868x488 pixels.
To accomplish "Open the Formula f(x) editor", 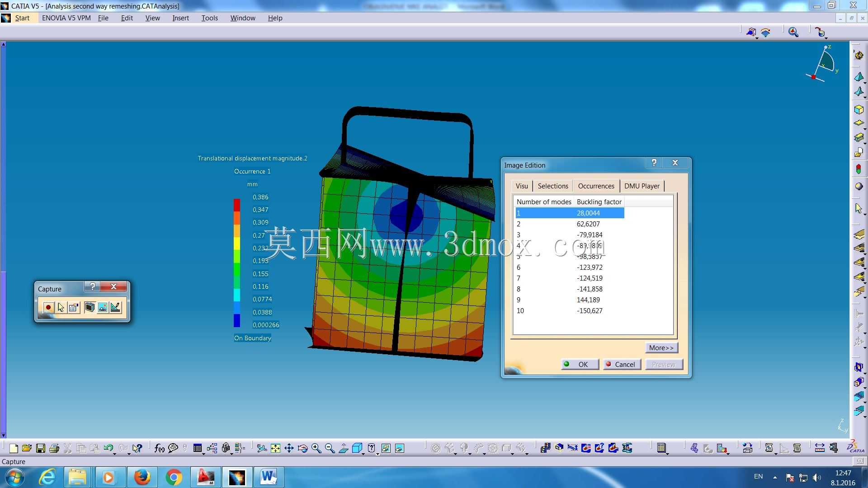I will point(159,448).
